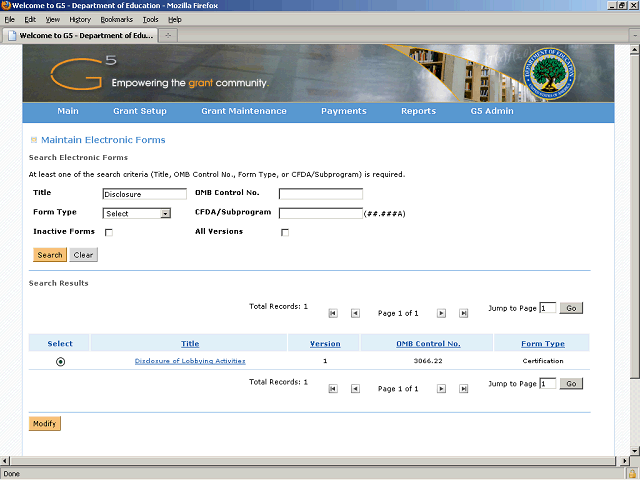Image resolution: width=640 pixels, height=480 pixels.
Task: Sort results by Title column
Action: 190,344
